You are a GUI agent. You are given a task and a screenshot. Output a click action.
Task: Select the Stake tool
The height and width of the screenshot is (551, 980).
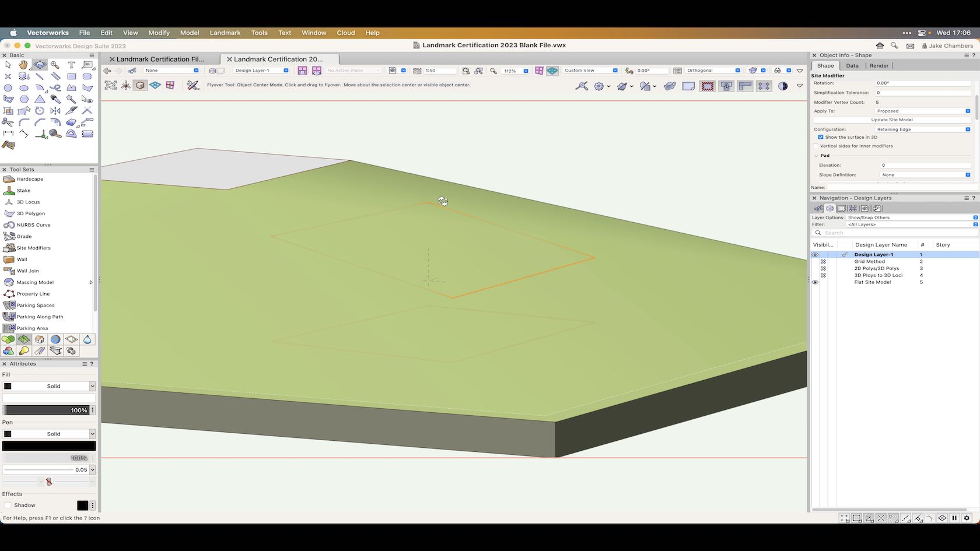tap(23, 190)
